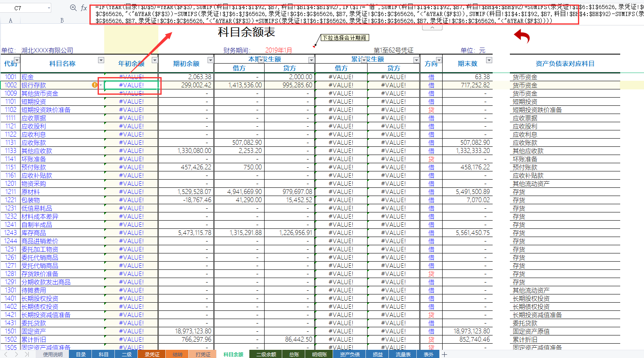Open account link 银行存款
Screen dimensions: 644x358
coord(34,85)
